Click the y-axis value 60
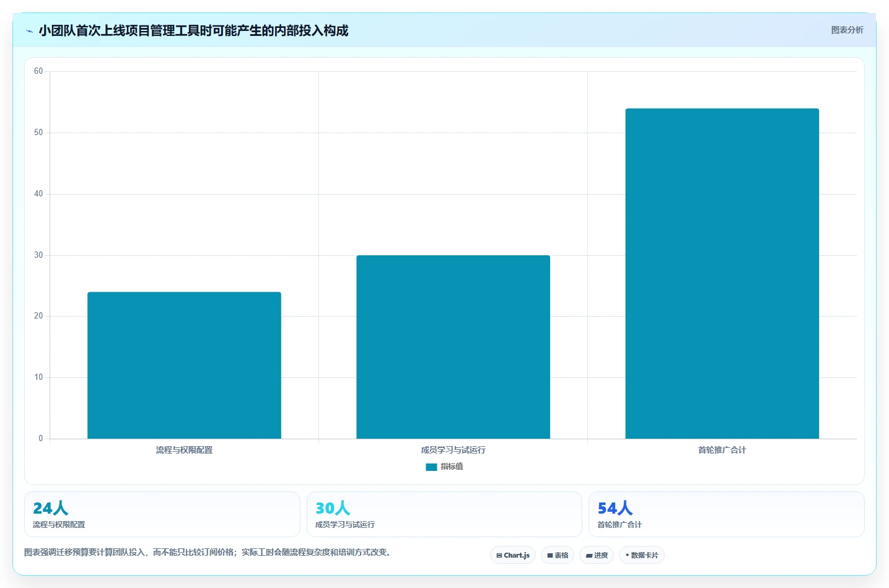 [x=38, y=71]
